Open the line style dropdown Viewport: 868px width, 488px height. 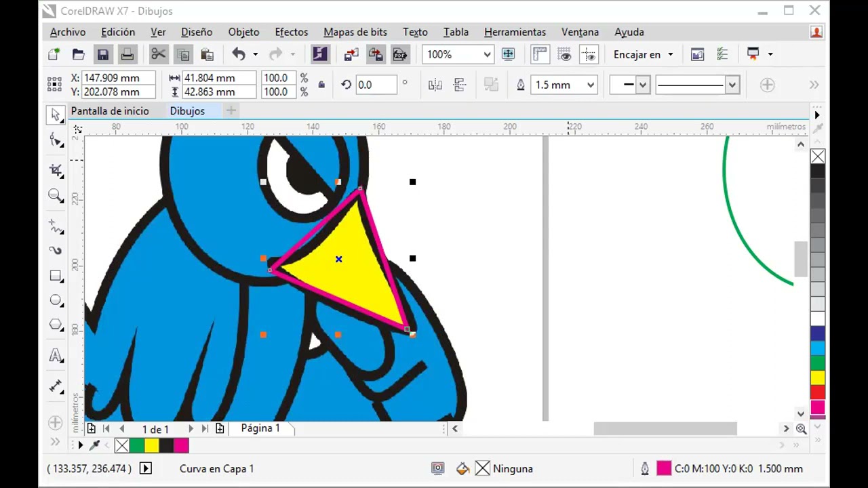click(x=732, y=85)
